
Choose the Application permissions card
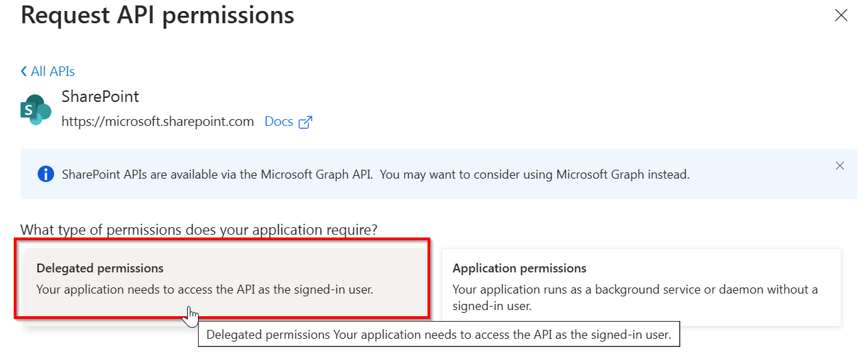coord(641,286)
